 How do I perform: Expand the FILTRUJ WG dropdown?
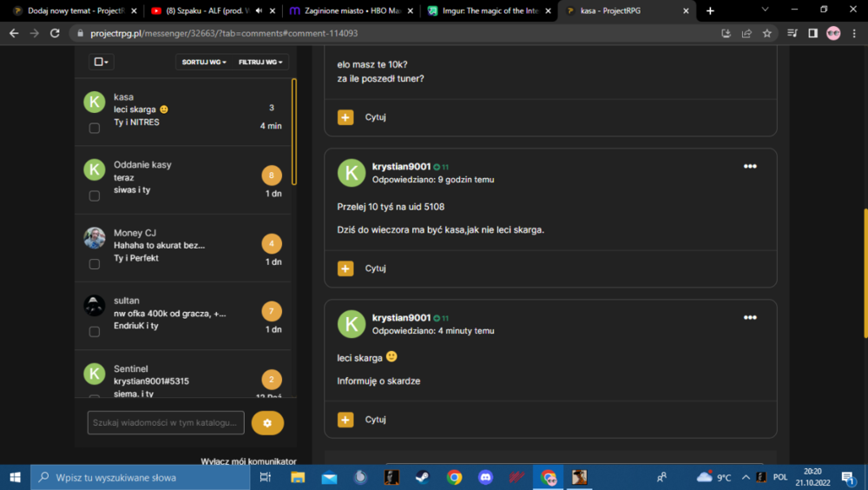click(x=260, y=62)
